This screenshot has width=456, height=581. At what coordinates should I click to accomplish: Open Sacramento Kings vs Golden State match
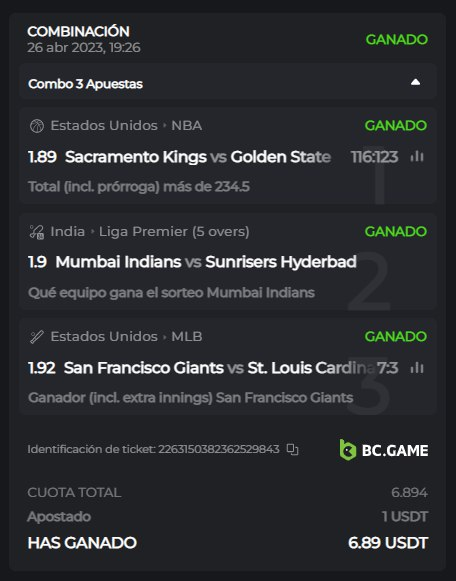[x=198, y=157]
